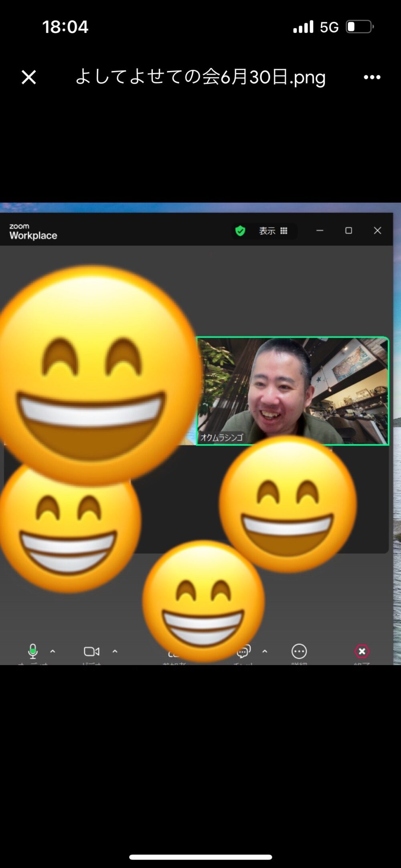This screenshot has height=868, width=401.
Task: Select the オクムラシンゴ video tile
Action: pyautogui.click(x=293, y=391)
